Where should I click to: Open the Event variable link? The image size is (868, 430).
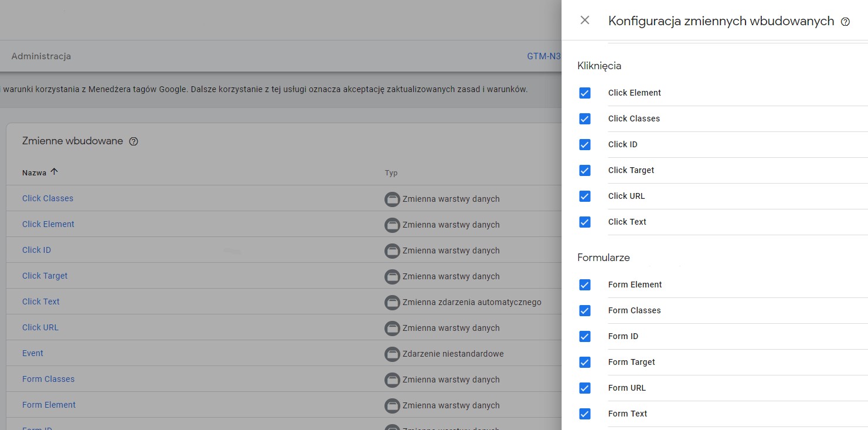[x=33, y=353]
